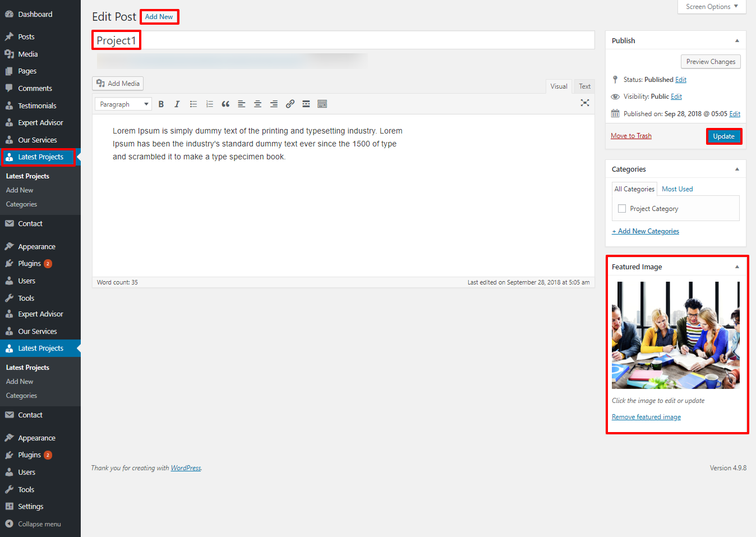Enable distraction-free writing mode

[585, 103]
